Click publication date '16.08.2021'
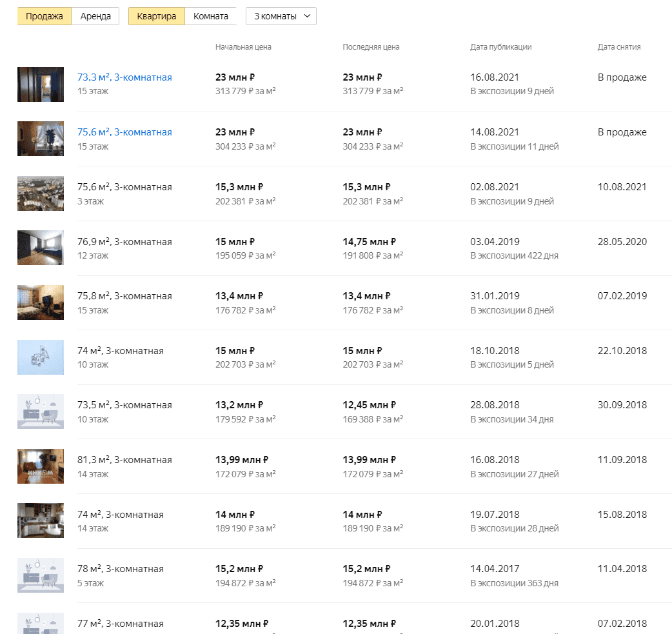 pos(495,77)
